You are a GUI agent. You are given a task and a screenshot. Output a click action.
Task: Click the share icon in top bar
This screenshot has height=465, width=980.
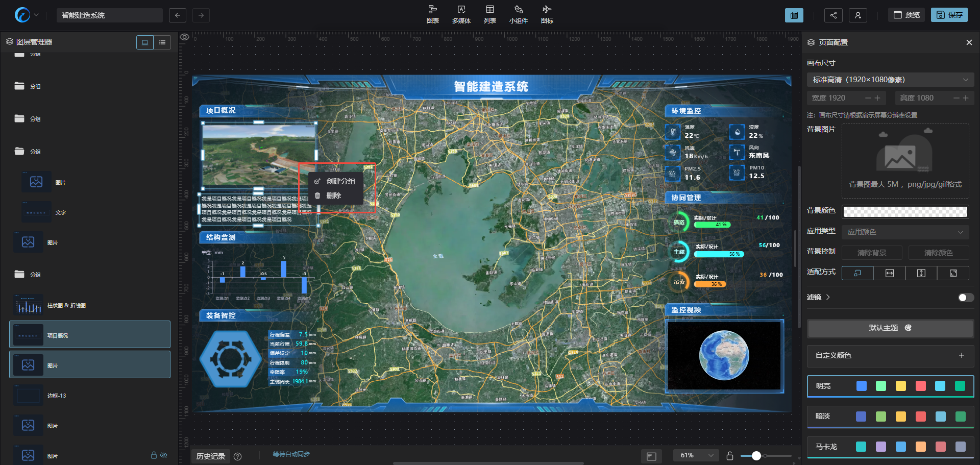coord(833,15)
